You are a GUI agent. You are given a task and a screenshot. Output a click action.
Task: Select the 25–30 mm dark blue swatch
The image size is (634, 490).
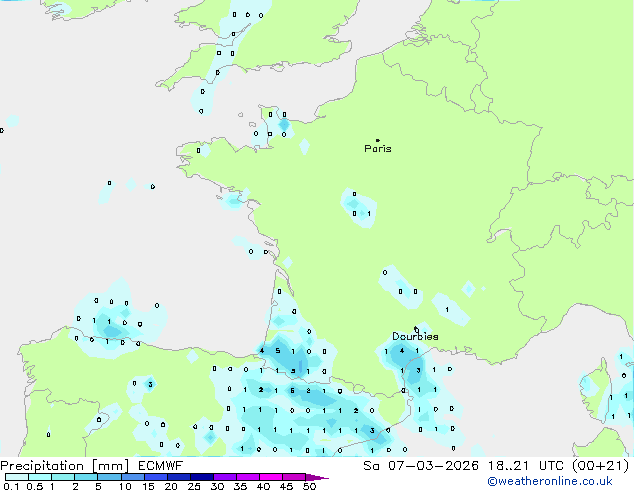pyautogui.click(x=202, y=477)
